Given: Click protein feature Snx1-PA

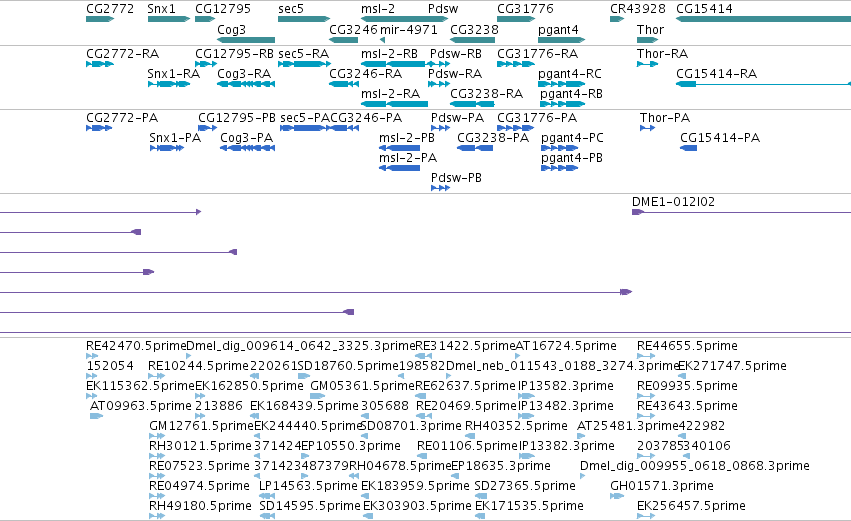Looking at the screenshot, I should click(x=167, y=148).
